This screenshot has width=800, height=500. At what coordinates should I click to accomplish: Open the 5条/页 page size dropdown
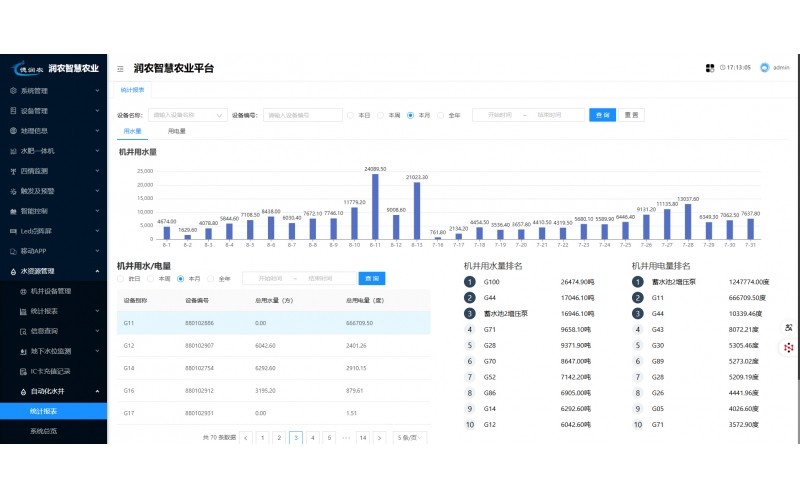410,438
